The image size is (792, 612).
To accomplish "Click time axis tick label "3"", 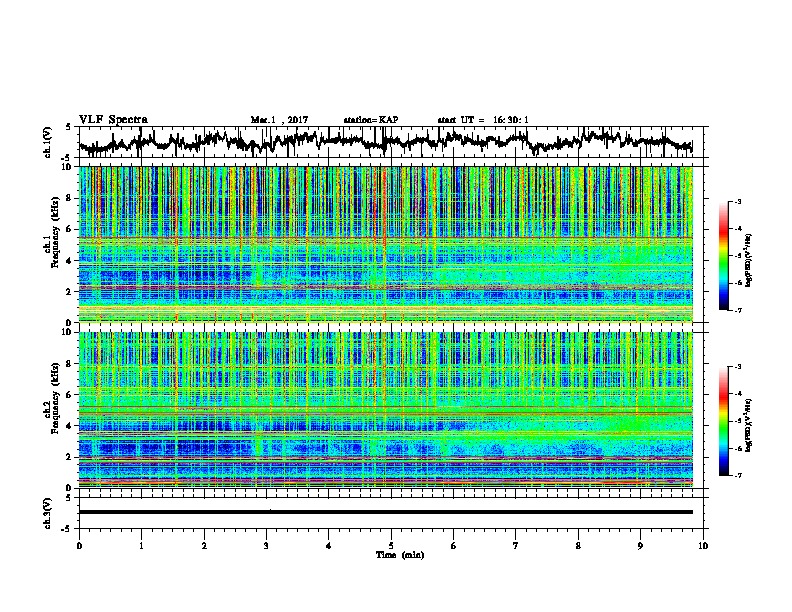I will (266, 546).
